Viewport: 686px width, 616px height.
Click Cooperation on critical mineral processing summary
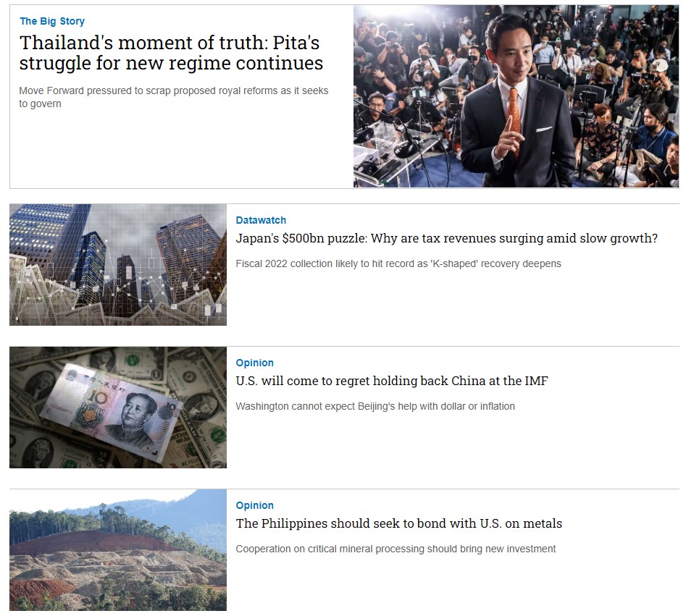click(396, 549)
